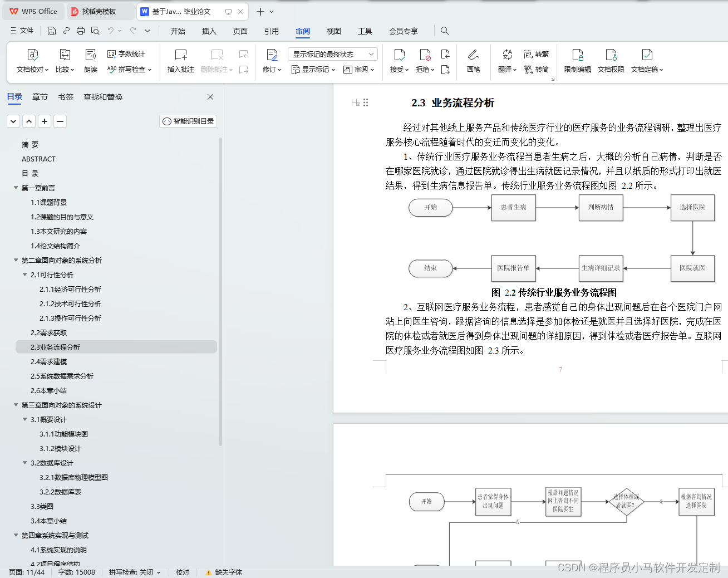Open the 视图 ribbon tab
Viewport: 728px width, 578px height.
[334, 31]
